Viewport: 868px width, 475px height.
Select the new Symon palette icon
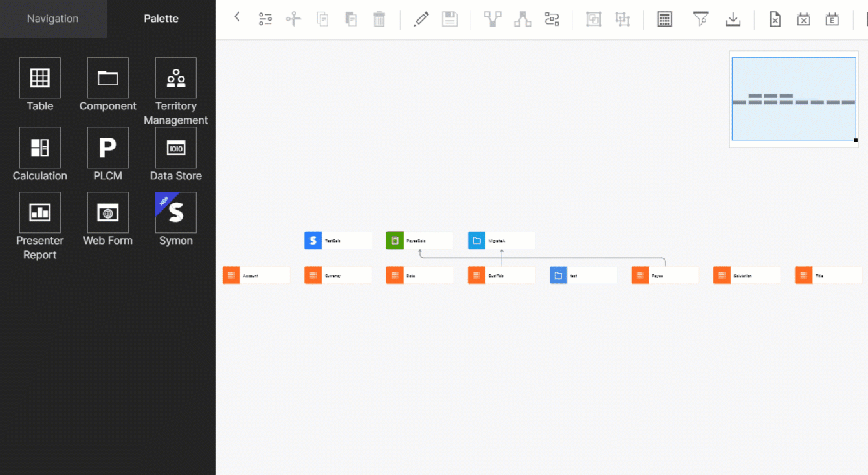(x=175, y=212)
